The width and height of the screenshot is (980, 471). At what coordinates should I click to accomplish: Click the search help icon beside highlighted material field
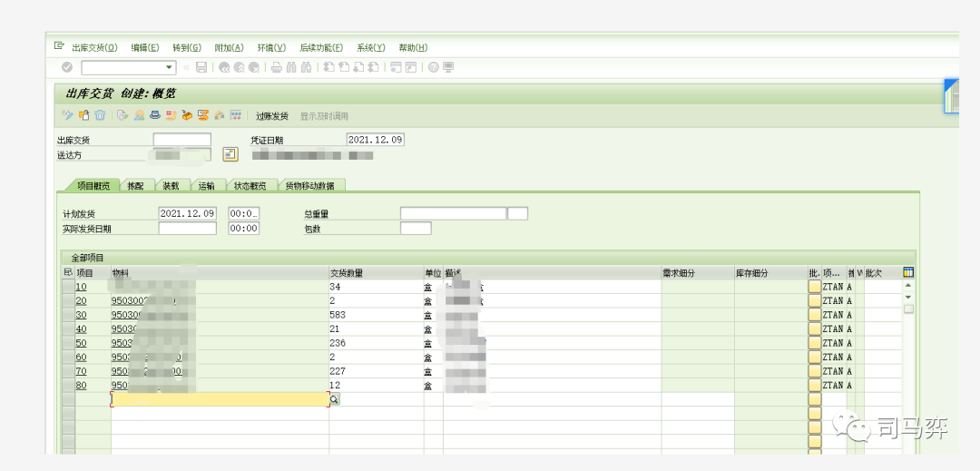point(334,399)
